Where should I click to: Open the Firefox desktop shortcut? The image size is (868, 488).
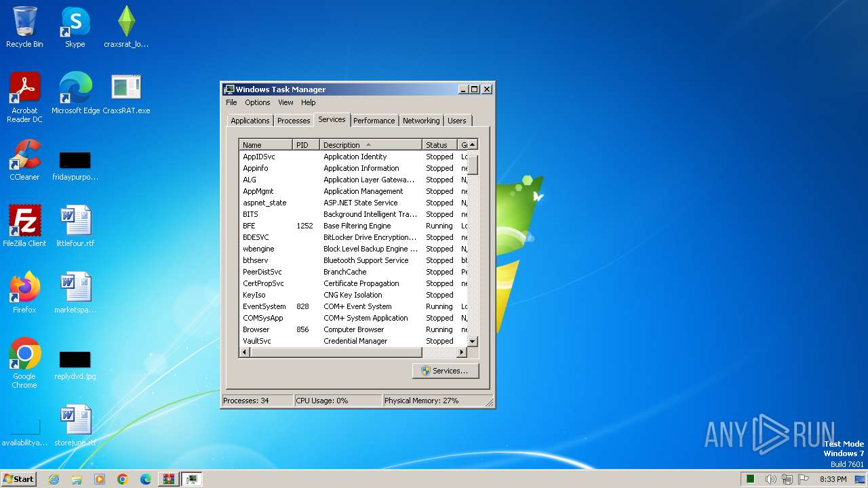[x=24, y=293]
